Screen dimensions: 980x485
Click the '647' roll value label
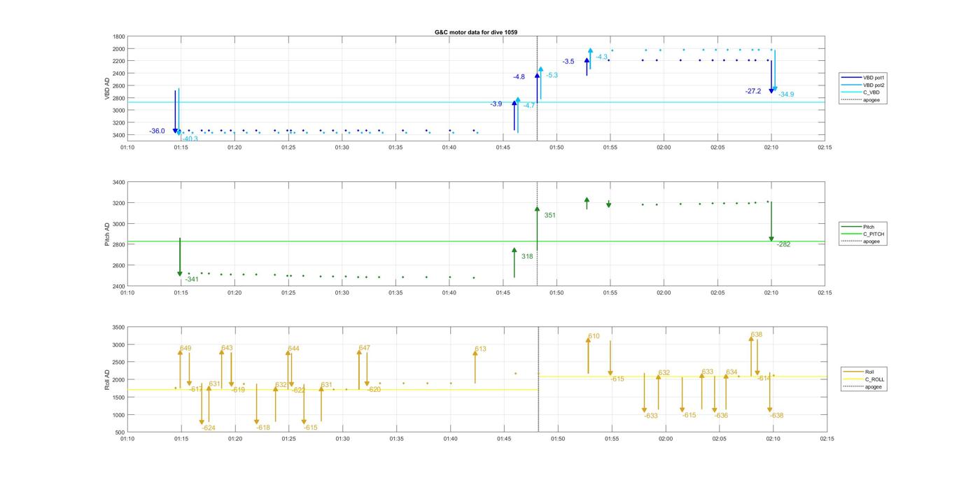[x=364, y=348]
